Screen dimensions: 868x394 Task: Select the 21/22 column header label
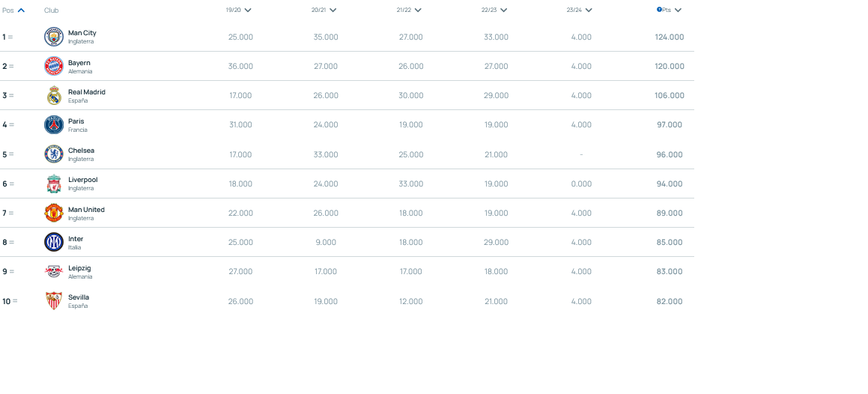404,10
